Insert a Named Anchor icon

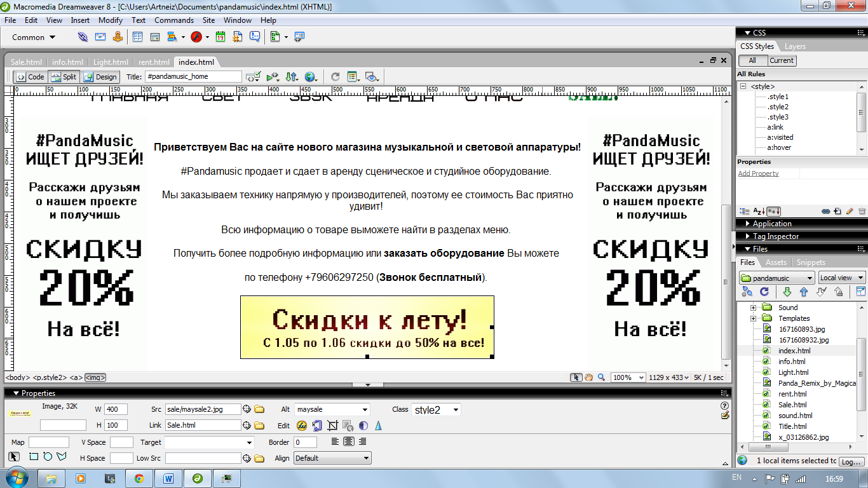[x=117, y=37]
